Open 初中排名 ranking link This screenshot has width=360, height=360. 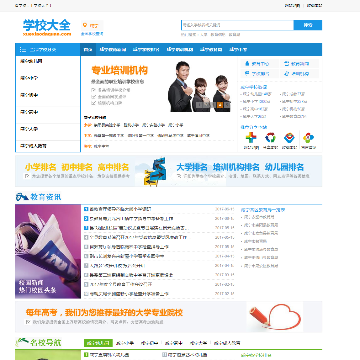click(77, 167)
